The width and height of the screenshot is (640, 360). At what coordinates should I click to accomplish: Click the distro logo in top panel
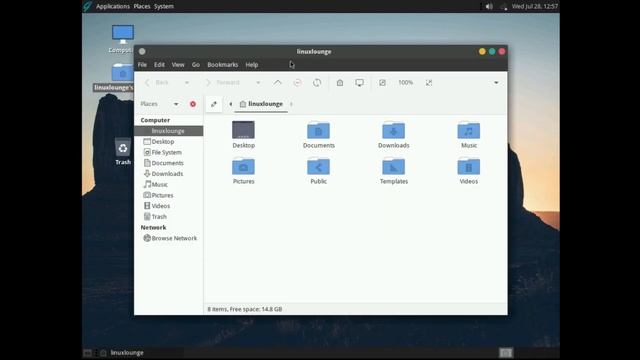(87, 6)
